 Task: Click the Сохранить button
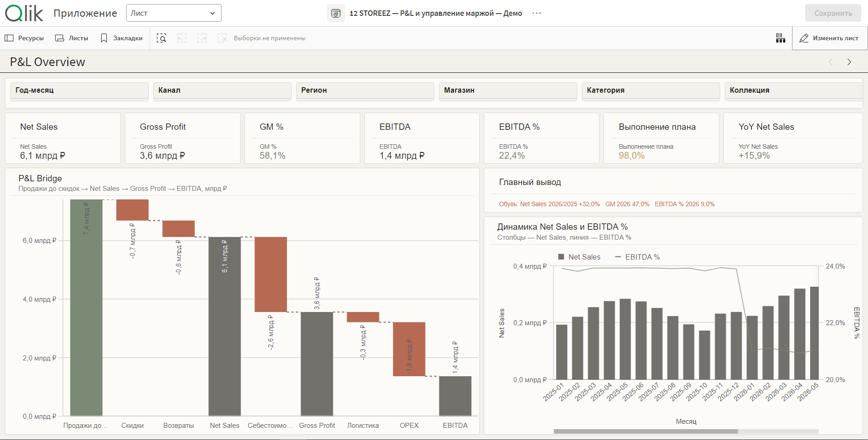point(833,13)
